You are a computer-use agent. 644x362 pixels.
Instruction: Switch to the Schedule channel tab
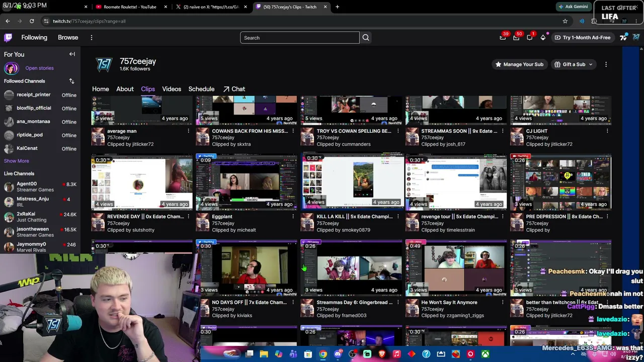(x=201, y=89)
